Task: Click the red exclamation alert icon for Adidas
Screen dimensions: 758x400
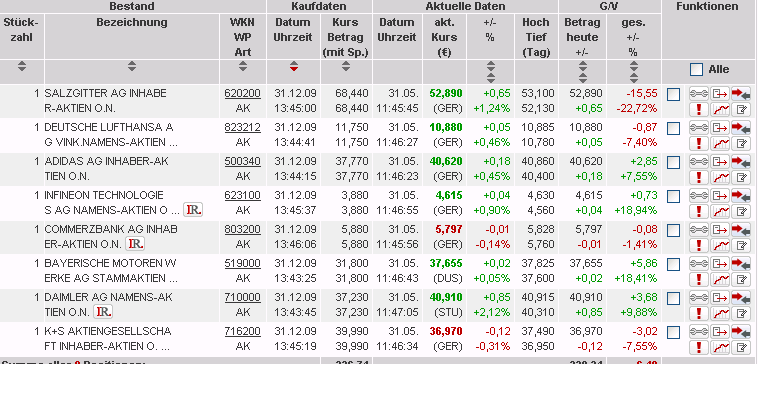Action: (x=699, y=178)
